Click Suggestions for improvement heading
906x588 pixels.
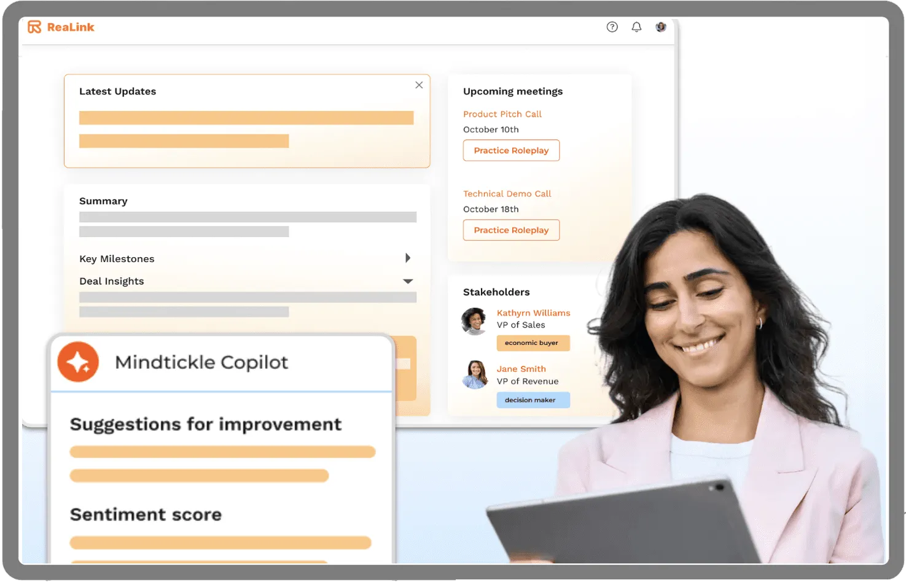(206, 424)
